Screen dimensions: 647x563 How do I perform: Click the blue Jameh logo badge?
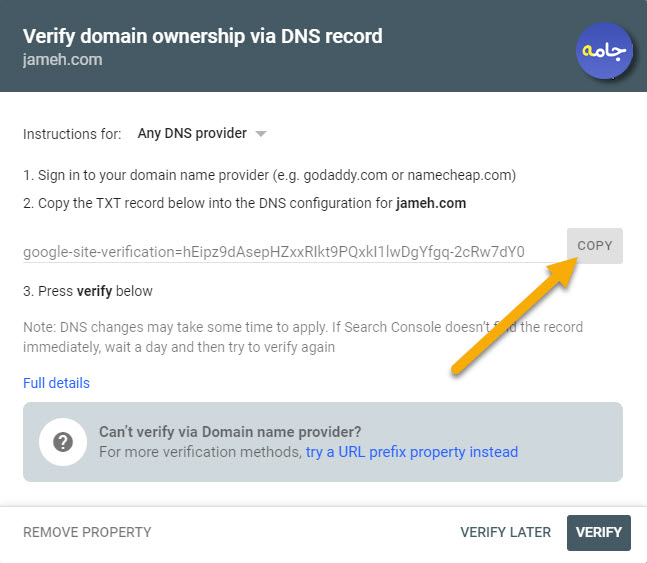pos(604,50)
